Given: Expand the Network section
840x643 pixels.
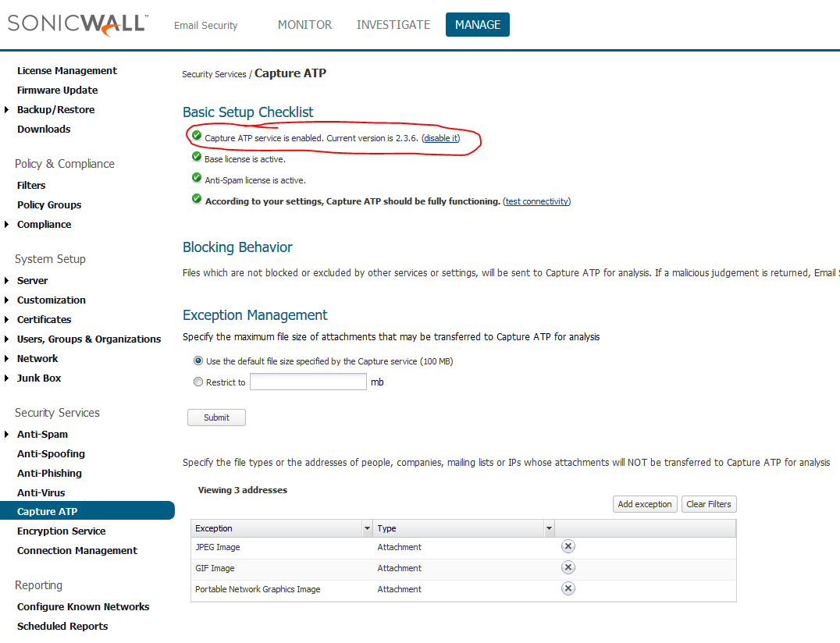Looking at the screenshot, I should click(x=6, y=359).
